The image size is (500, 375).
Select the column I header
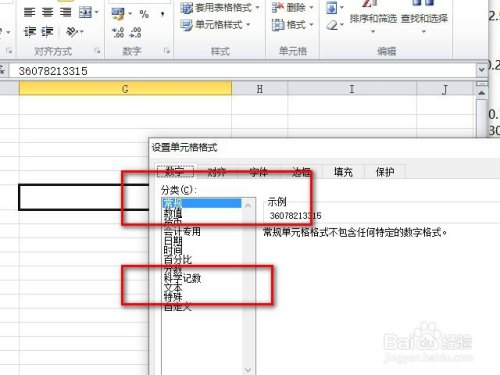(x=352, y=89)
